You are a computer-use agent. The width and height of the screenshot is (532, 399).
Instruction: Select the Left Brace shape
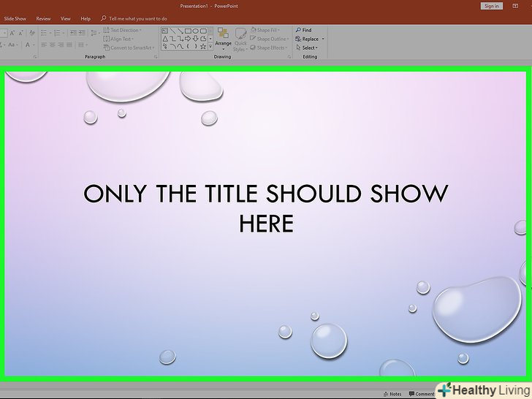pos(188,47)
